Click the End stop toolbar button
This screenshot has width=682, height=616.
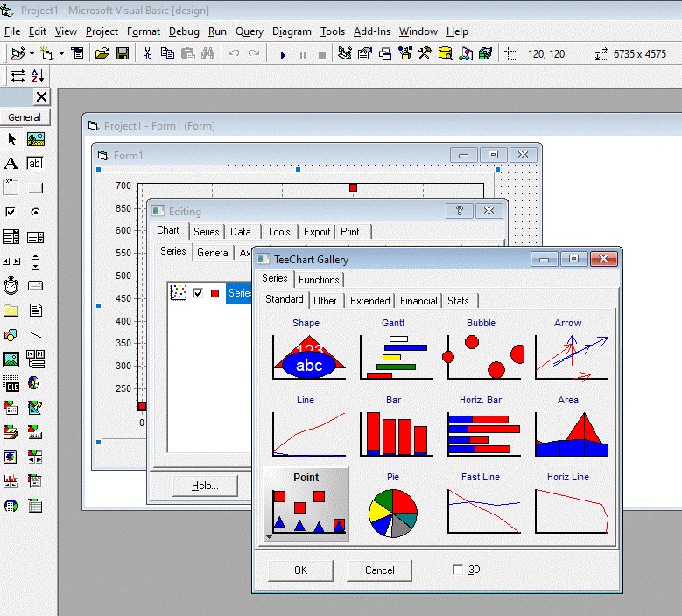click(x=322, y=55)
